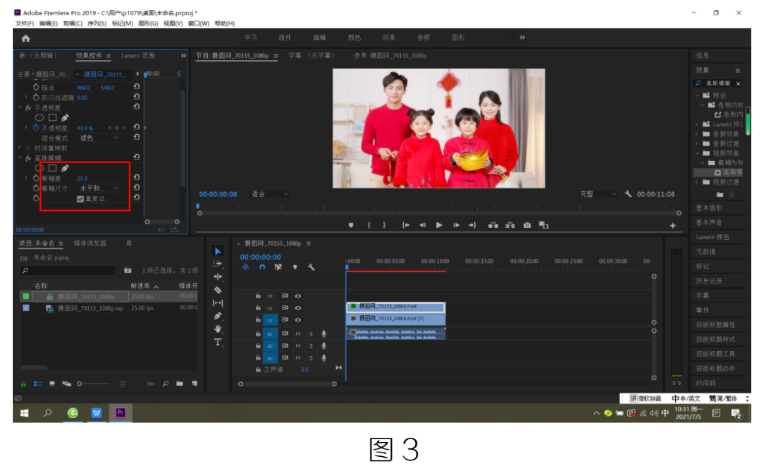Select the Selection arrow tool

click(218, 251)
